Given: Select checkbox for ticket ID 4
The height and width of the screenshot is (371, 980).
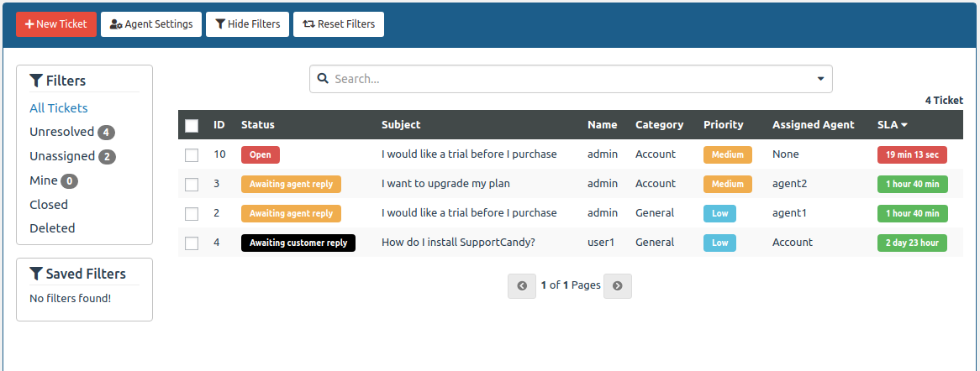Looking at the screenshot, I should pyautogui.click(x=192, y=243).
